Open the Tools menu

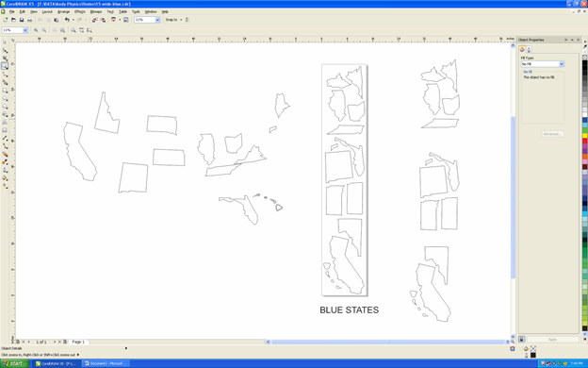[x=136, y=11]
